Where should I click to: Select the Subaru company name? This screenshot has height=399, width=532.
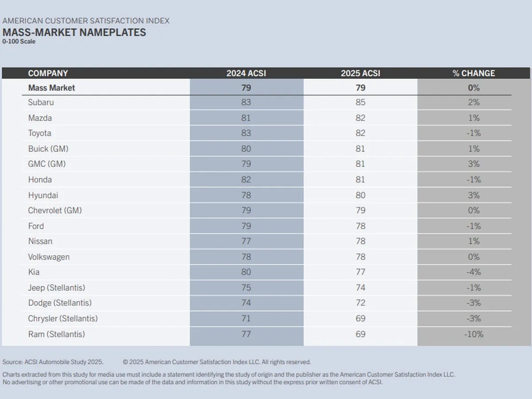(41, 102)
